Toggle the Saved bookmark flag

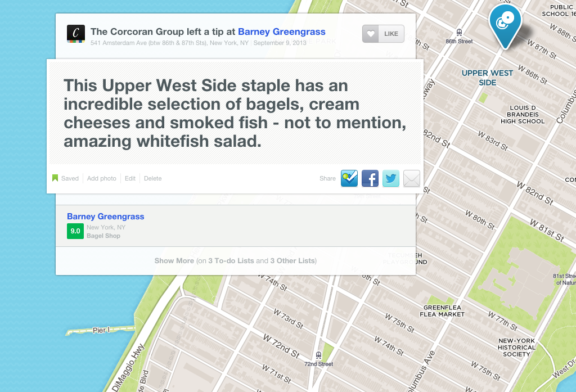pos(66,178)
